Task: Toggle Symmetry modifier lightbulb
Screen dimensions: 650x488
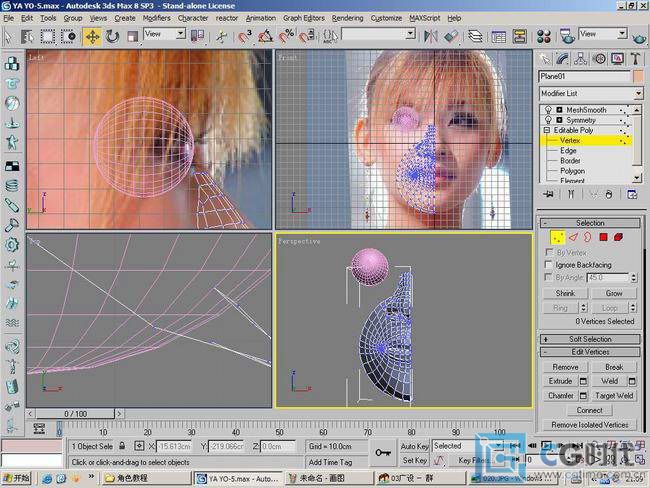Action: coord(548,120)
